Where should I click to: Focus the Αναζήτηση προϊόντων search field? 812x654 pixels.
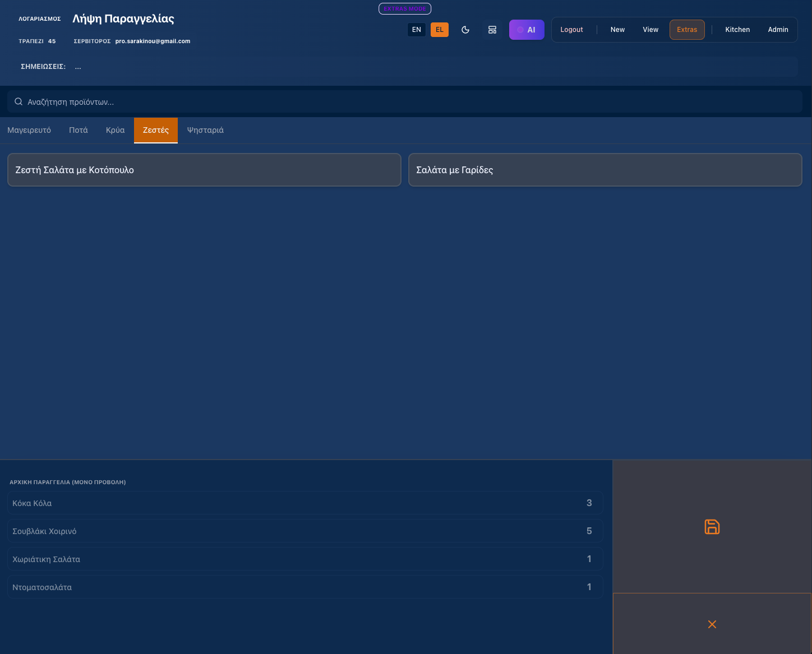tap(405, 101)
